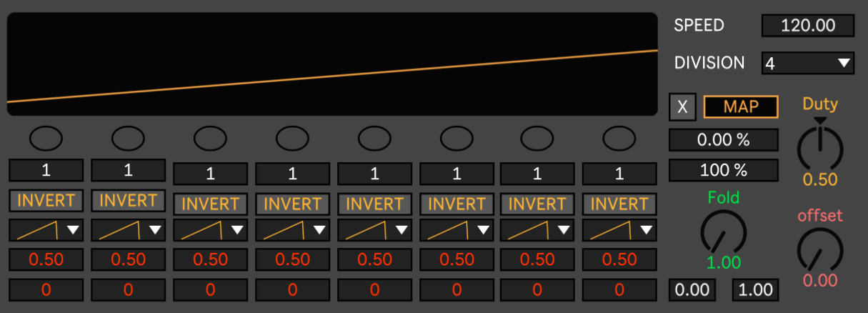Click the first oval indicator under the waveform display
The width and height of the screenshot is (868, 313).
(x=46, y=138)
